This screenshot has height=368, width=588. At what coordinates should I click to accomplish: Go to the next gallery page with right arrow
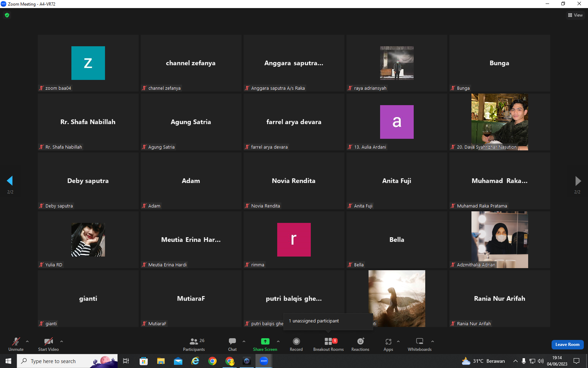tap(578, 180)
